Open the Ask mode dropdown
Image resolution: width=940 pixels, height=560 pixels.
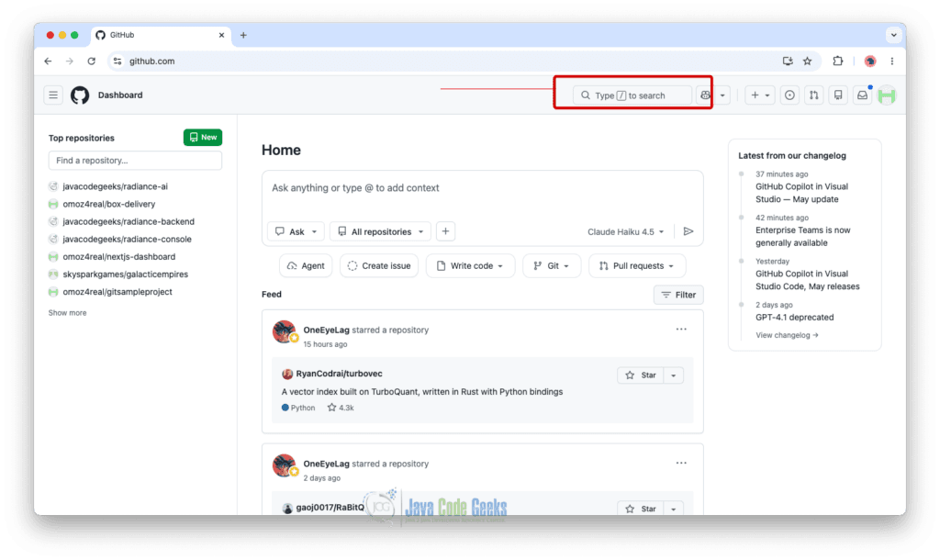(296, 231)
